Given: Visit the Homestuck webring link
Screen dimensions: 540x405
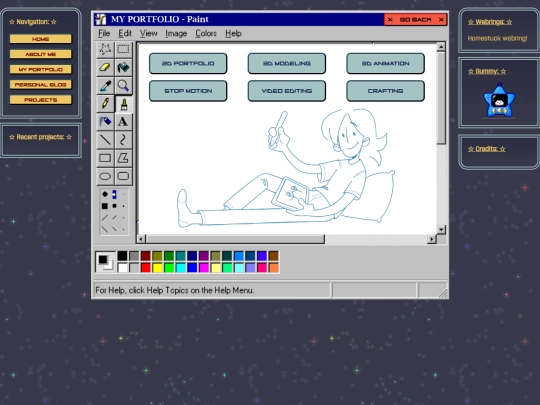Looking at the screenshot, I should click(497, 39).
